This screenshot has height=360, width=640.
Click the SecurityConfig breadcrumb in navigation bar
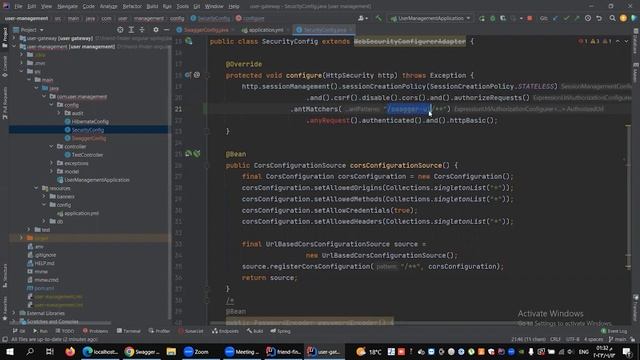point(211,18)
